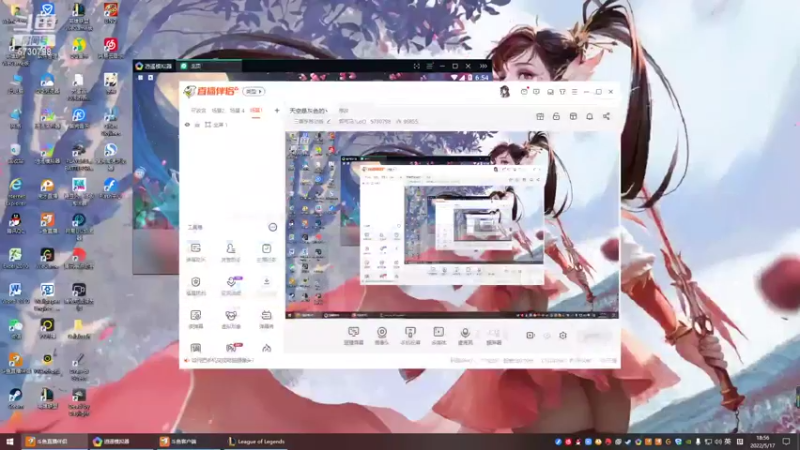Screen dimensions: 800x450
Task: Click the start streaming button
Action: [595, 336]
